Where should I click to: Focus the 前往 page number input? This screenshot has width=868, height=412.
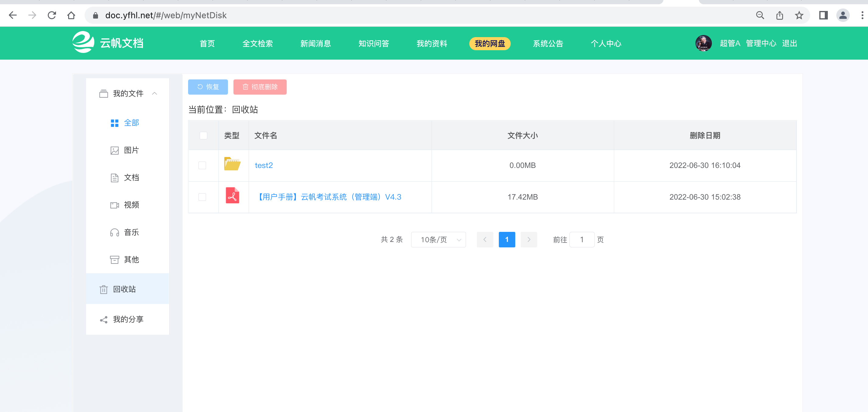[x=582, y=239]
